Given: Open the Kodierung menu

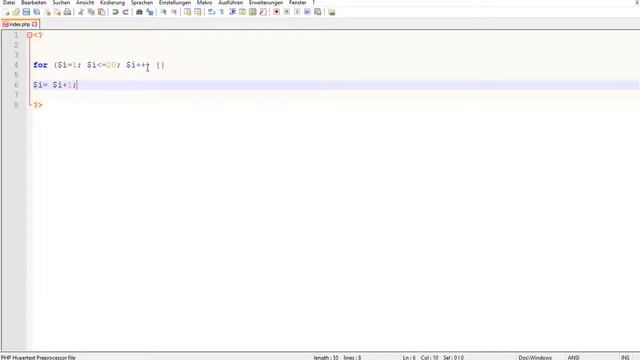Looking at the screenshot, I should pyautogui.click(x=112, y=2).
